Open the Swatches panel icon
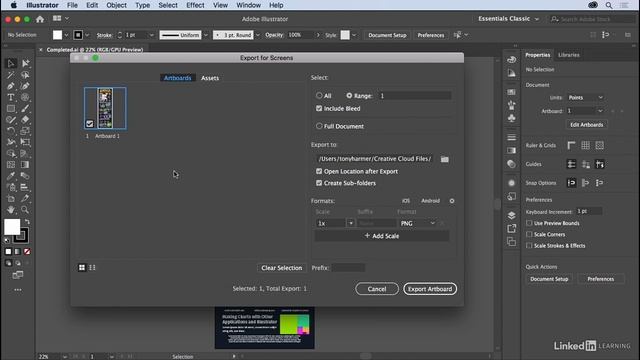 [511, 92]
